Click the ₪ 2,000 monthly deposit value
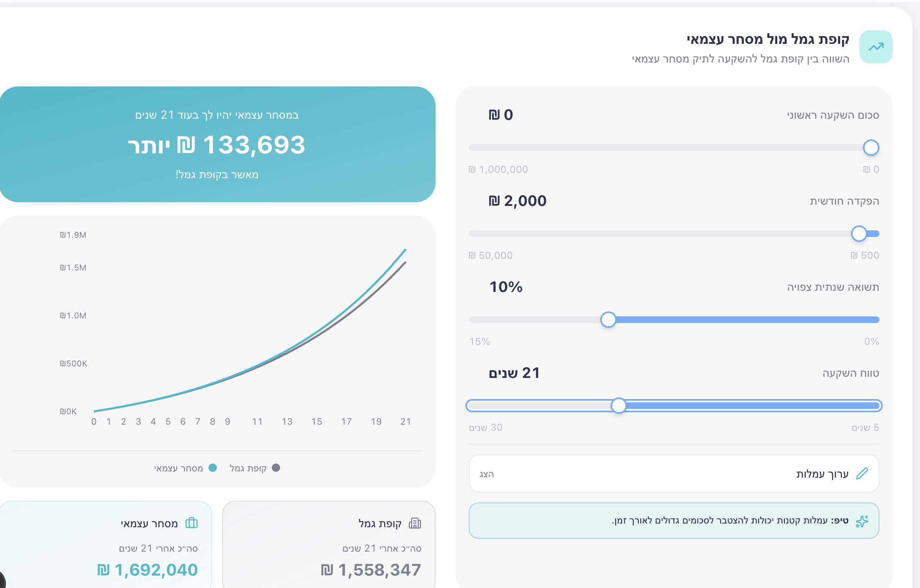 click(517, 201)
